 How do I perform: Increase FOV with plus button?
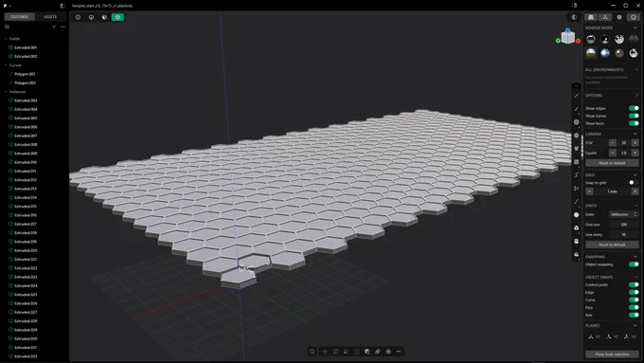(635, 143)
